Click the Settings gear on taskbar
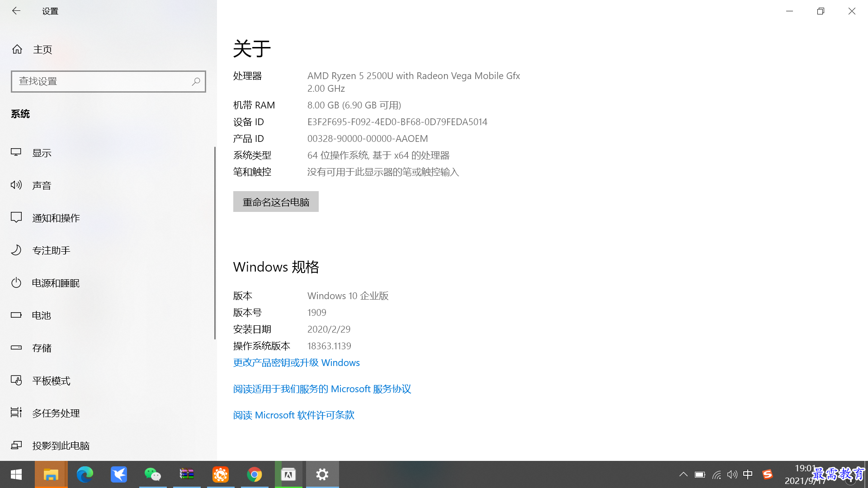Viewport: 868px width, 488px height. [322, 474]
